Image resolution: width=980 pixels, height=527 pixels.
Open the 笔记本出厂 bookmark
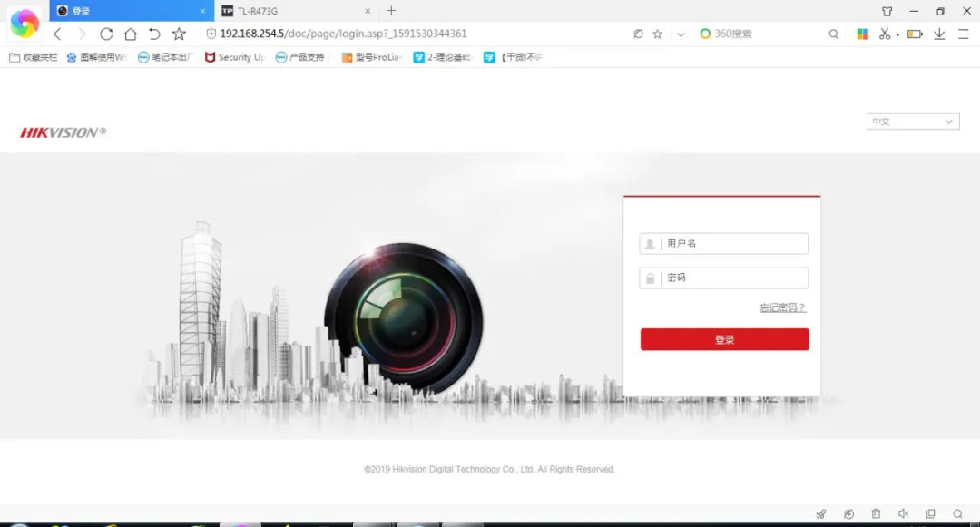[166, 57]
